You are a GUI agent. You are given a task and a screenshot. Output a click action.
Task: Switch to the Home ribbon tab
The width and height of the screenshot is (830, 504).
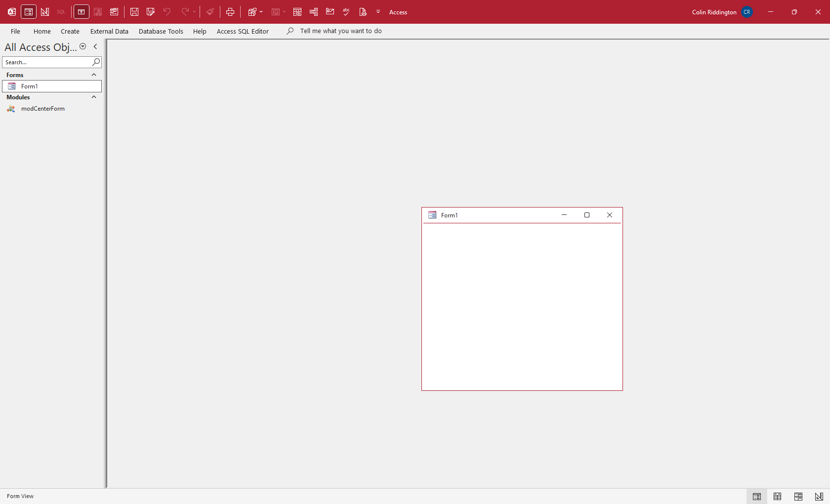(42, 31)
